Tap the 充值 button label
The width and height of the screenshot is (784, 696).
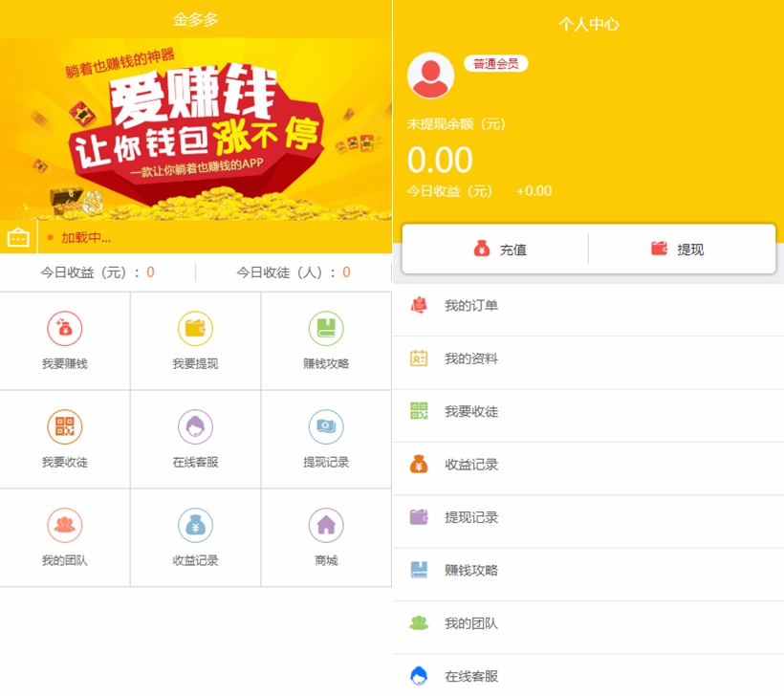[x=513, y=250]
